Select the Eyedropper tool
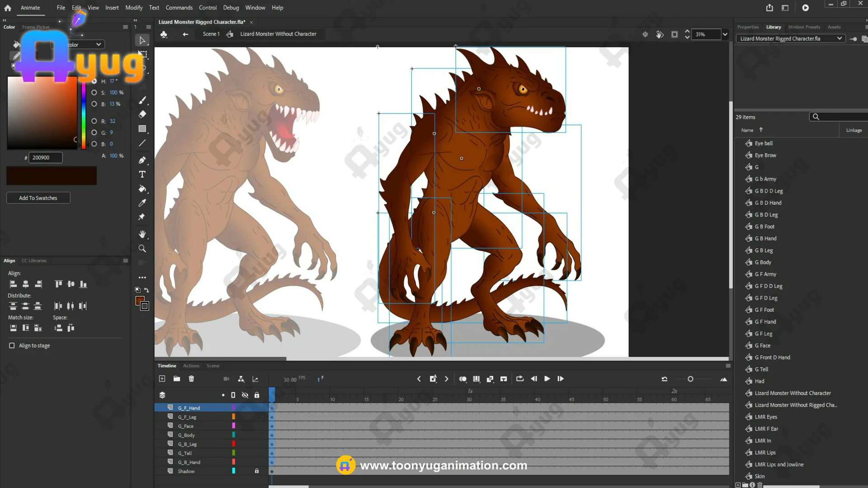Image resolution: width=868 pixels, height=488 pixels. coord(142,203)
